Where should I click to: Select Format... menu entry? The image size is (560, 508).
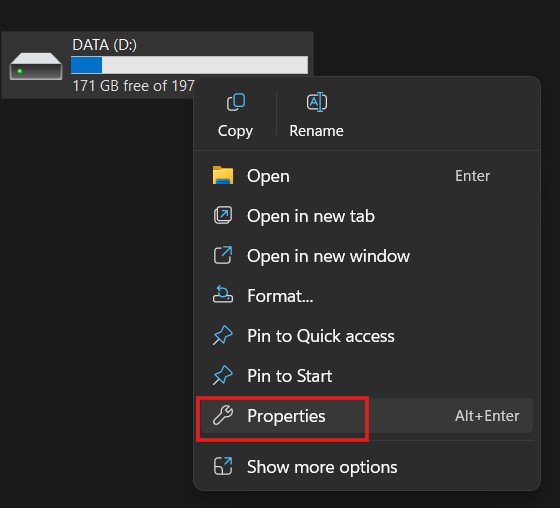364,296
